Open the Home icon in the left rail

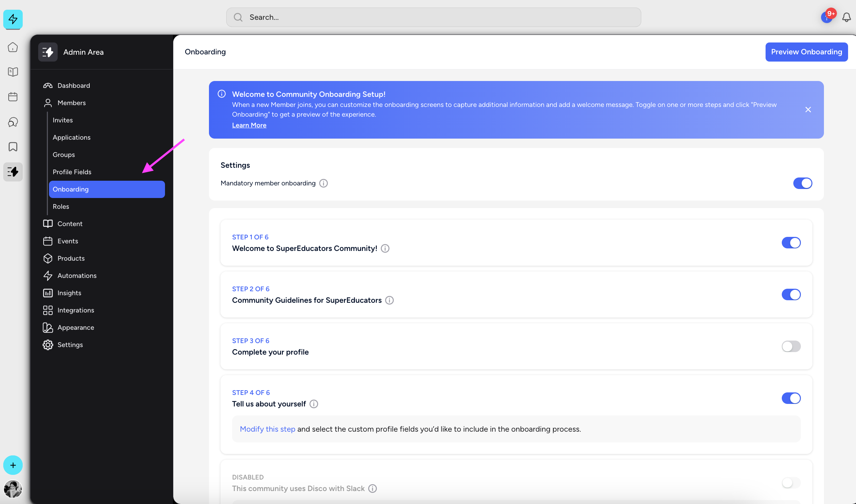coord(13,47)
